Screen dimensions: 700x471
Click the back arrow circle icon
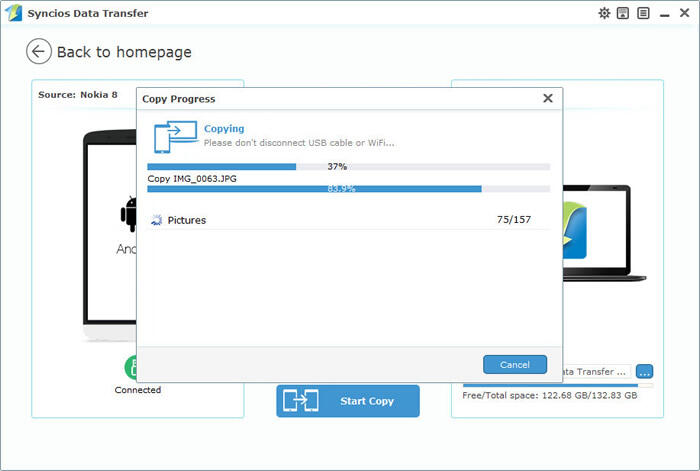[39, 51]
